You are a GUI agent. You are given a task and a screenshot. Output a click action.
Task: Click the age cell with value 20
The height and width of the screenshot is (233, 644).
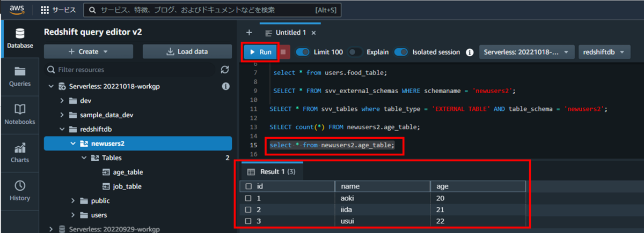click(x=478, y=198)
